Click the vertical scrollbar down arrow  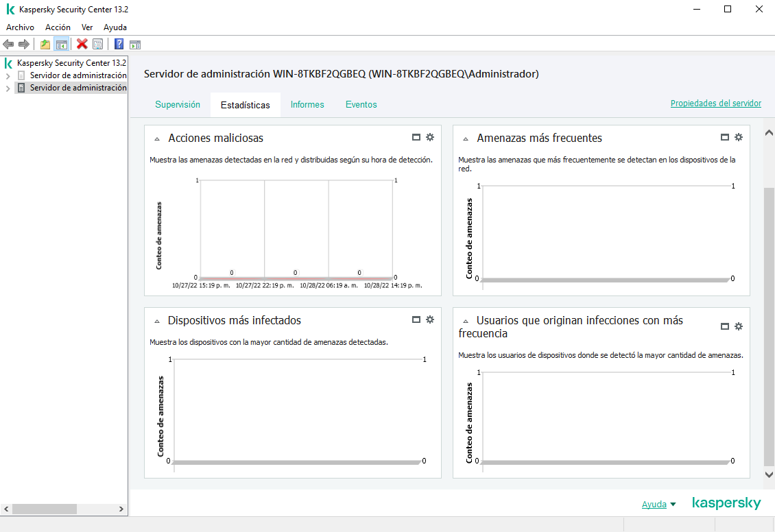769,474
